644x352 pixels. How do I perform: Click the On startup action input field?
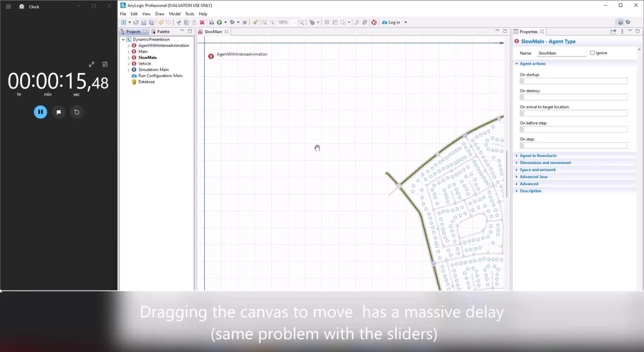tap(573, 81)
